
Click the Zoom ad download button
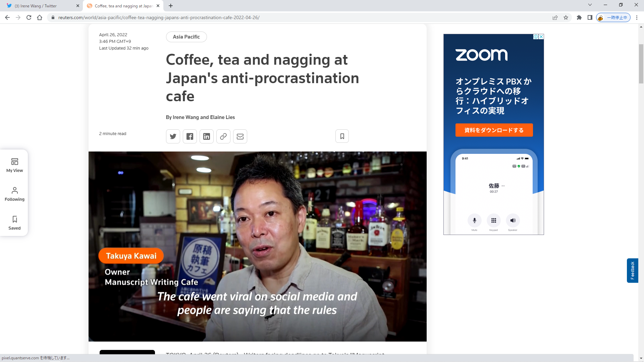point(494,130)
